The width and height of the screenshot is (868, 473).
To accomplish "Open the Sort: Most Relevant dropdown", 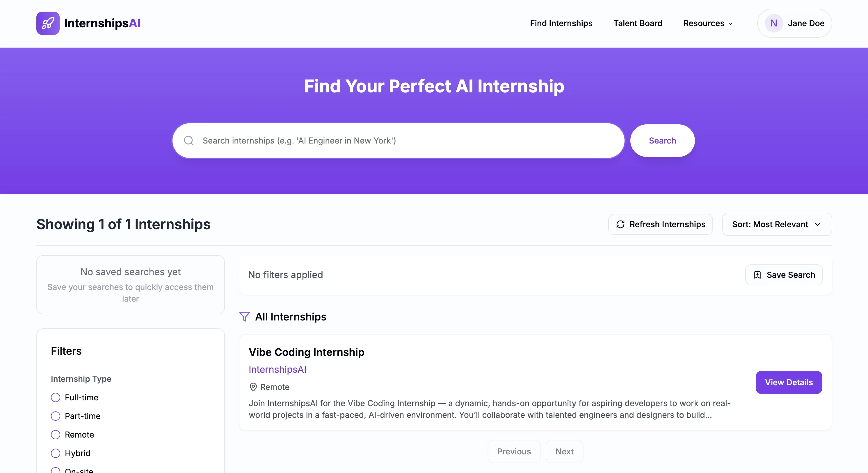I will (777, 224).
